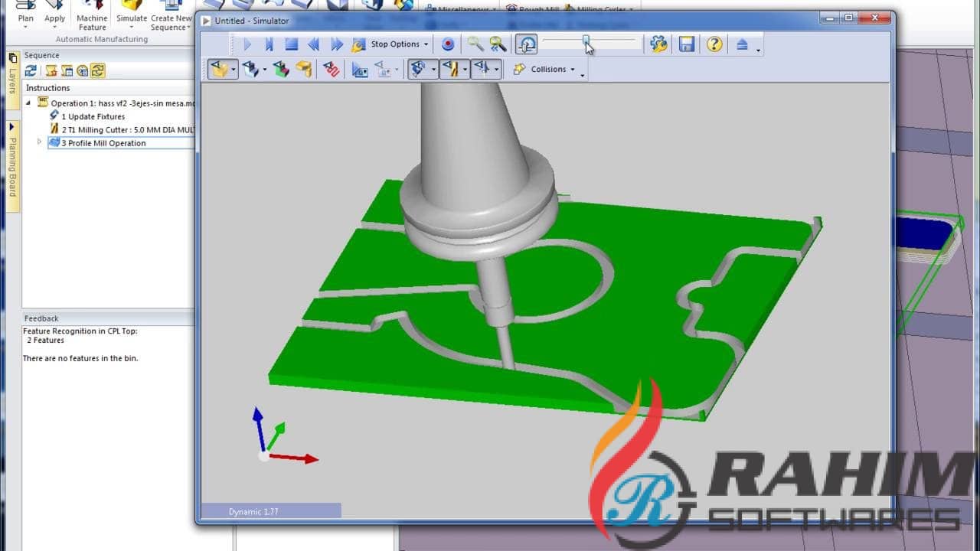
Task: Select 2 T1 Milling Cutter instruction
Action: click(122, 129)
